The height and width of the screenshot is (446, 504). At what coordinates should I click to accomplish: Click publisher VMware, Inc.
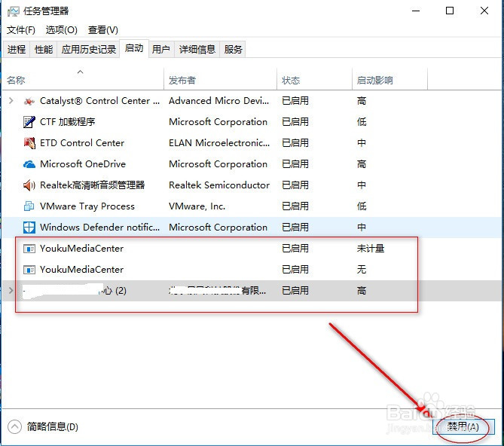(x=197, y=206)
